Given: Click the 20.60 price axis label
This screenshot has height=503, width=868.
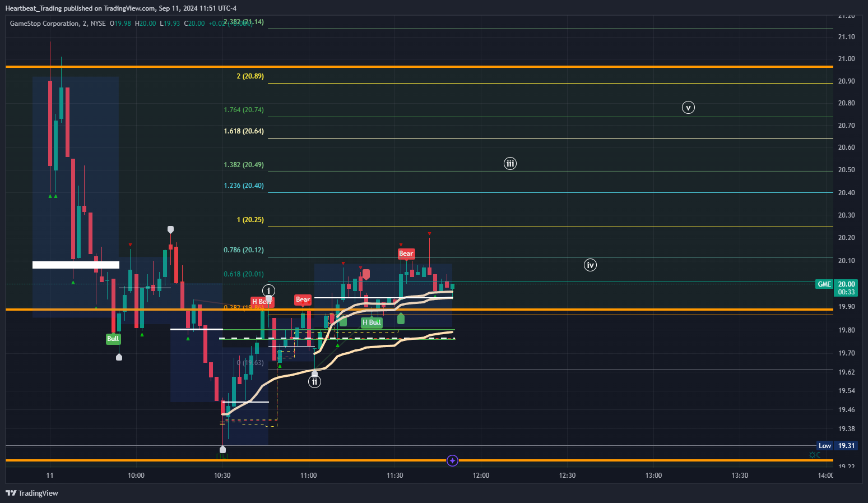Looking at the screenshot, I should (846, 147).
